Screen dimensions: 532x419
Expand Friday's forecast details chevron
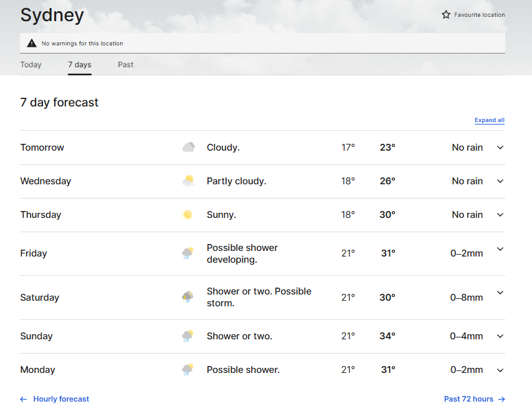[x=500, y=249]
